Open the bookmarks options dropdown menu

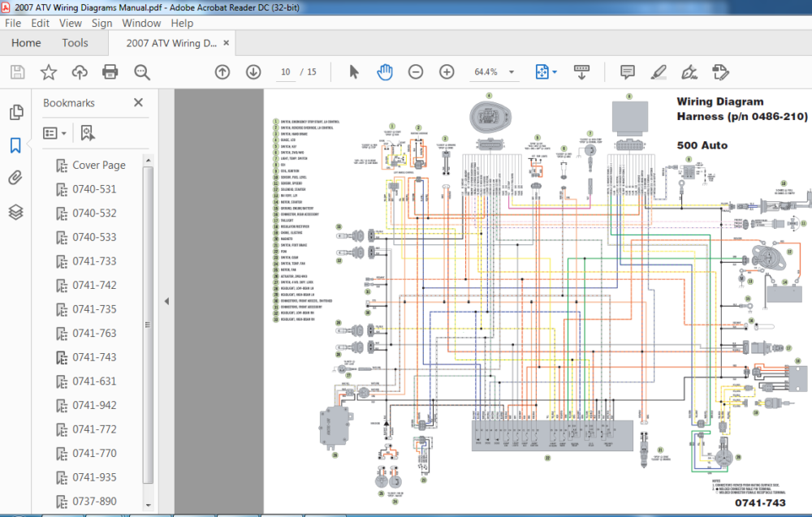coord(55,134)
